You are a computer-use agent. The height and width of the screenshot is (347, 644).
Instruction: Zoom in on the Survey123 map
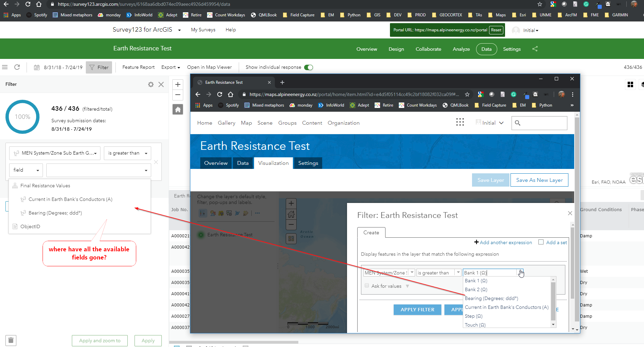coord(178,84)
